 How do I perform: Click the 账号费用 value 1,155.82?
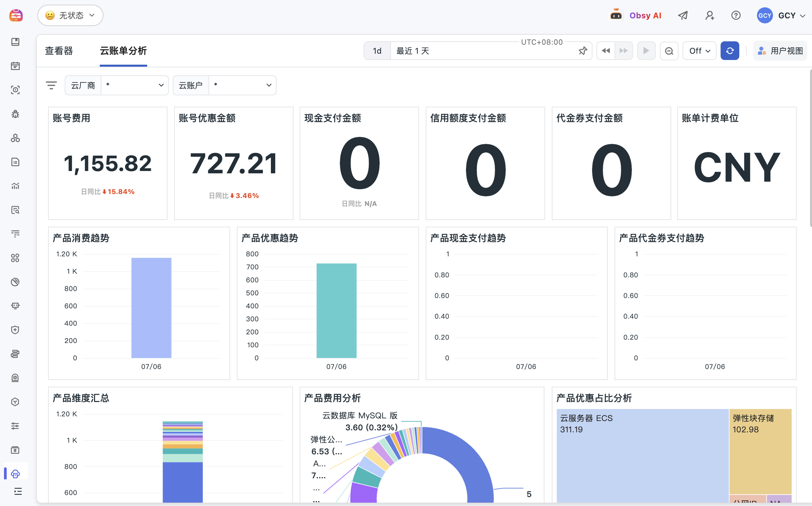[x=108, y=163]
